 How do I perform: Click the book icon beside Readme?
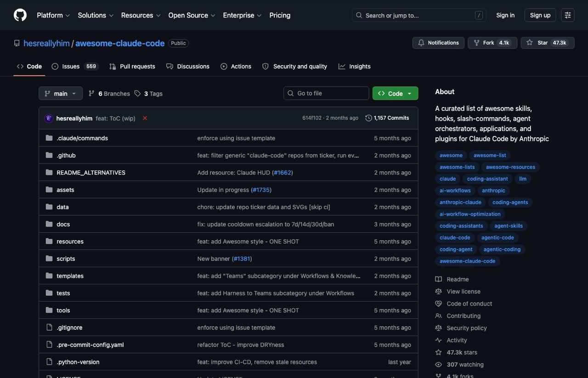click(x=438, y=279)
